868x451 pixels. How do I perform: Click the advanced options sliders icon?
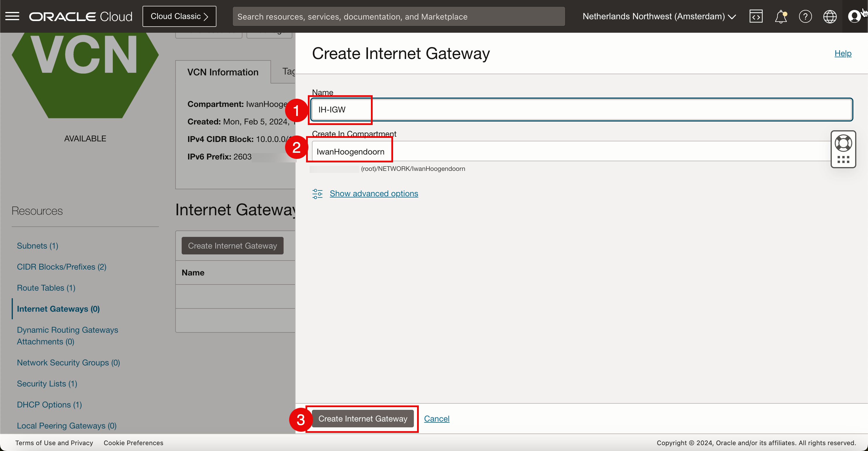pos(317,193)
